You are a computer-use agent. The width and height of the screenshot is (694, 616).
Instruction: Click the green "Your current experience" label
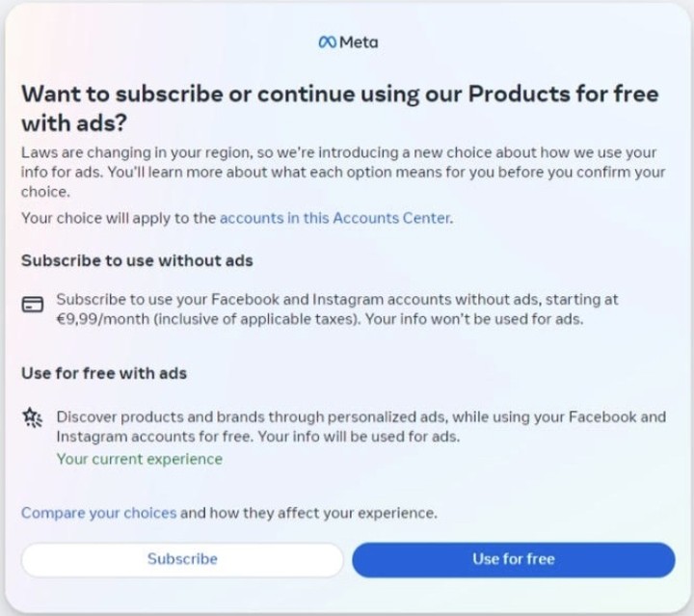(139, 459)
